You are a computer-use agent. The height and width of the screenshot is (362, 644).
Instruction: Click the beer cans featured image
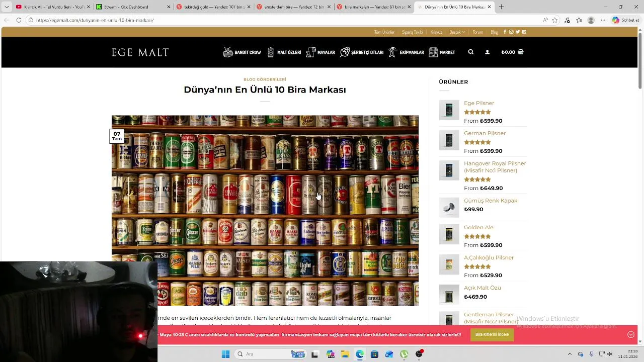point(265,210)
